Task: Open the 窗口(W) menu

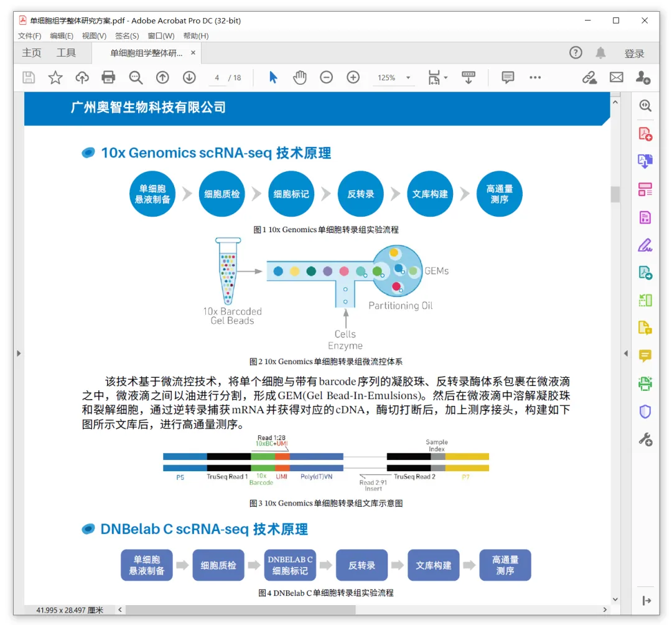Action: click(x=161, y=36)
